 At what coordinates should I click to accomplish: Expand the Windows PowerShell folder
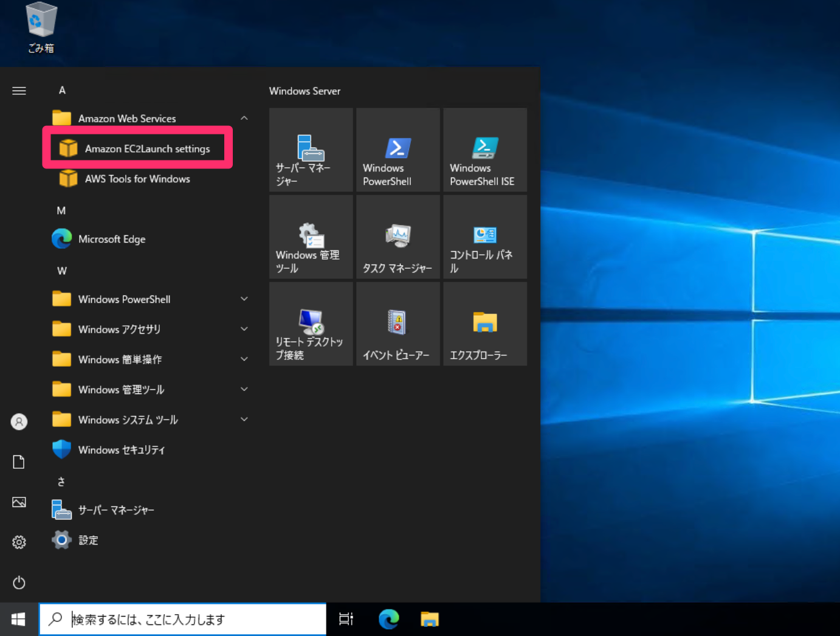244,299
